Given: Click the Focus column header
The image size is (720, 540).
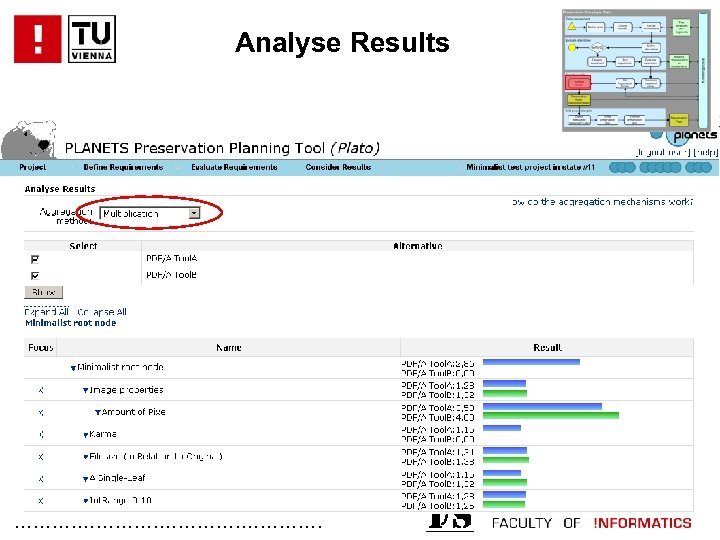Looking at the screenshot, I should [x=40, y=348].
